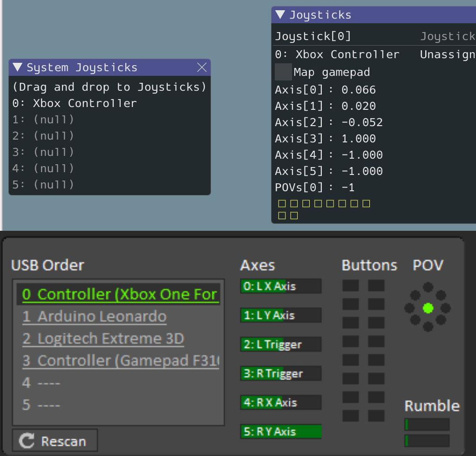The width and height of the screenshot is (476, 456).
Task: Click the first yellow button indicator in Joysticks
Action: tap(281, 203)
